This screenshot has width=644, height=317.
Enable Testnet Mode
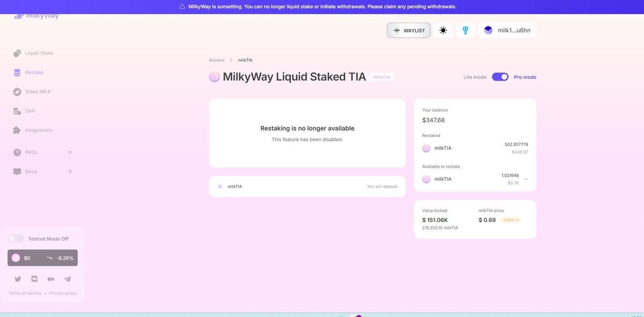coord(16,238)
